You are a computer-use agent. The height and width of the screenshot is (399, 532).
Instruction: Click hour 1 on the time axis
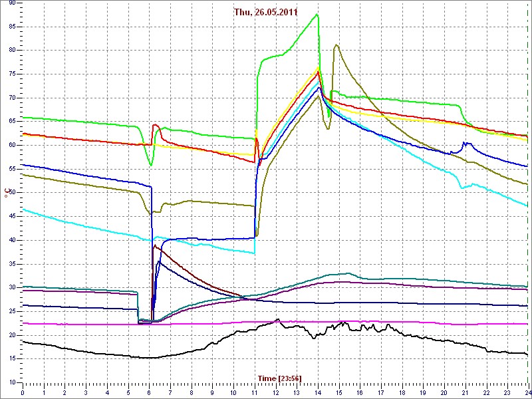point(44,393)
